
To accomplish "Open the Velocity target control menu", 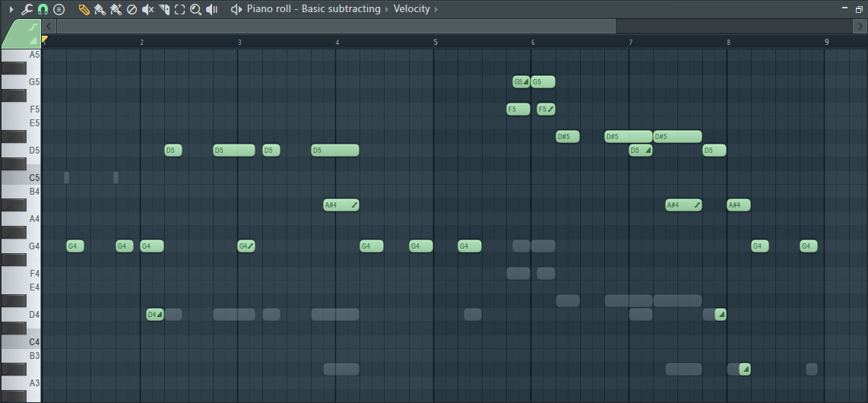I will coord(411,9).
